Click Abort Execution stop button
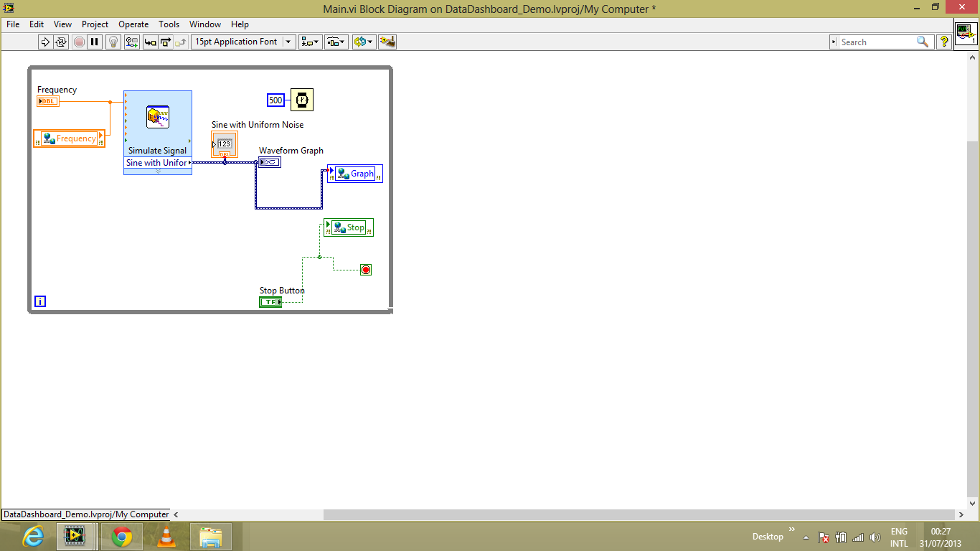The width and height of the screenshot is (980, 551). [79, 42]
